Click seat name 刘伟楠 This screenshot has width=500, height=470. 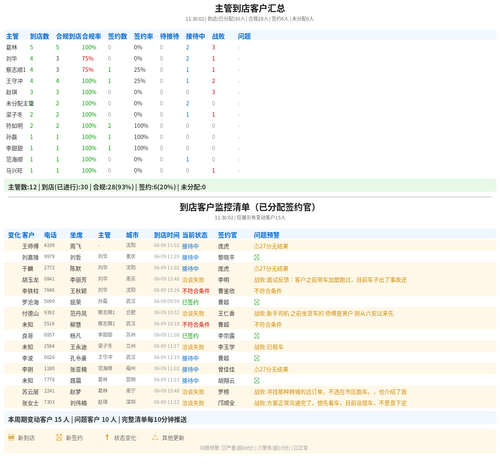(79, 403)
